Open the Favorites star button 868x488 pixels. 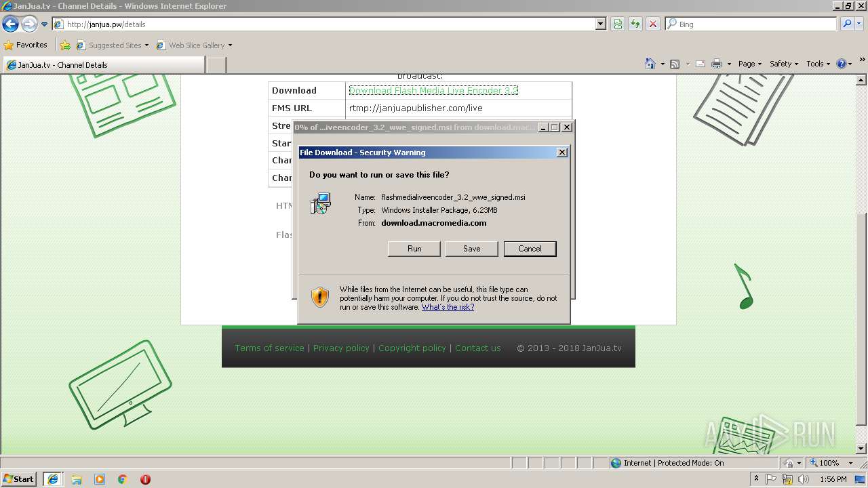pyautogui.click(x=26, y=45)
